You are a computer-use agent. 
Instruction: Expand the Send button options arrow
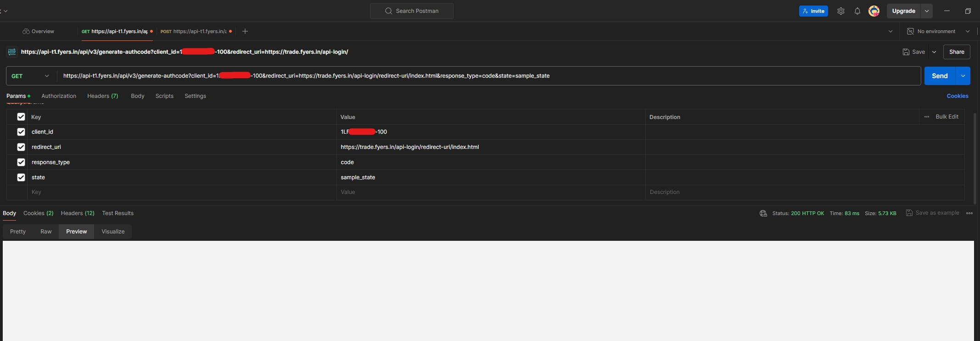[x=963, y=76]
